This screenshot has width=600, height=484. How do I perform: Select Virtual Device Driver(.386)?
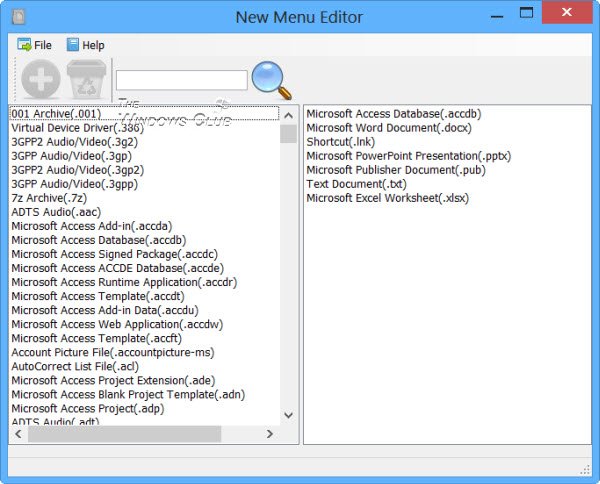[78, 128]
